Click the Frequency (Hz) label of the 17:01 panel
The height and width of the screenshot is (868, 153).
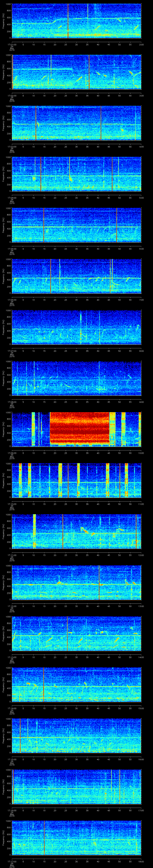click(3, 21)
